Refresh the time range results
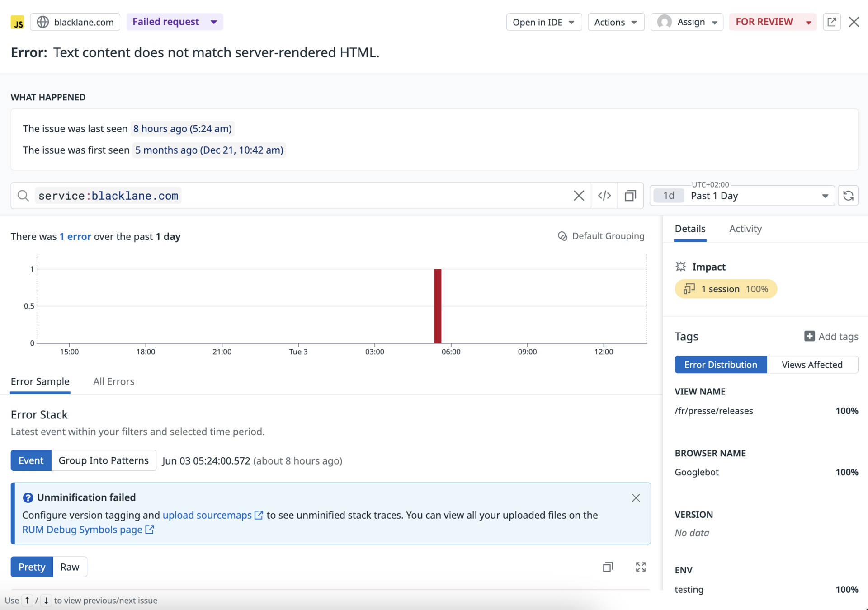 click(x=848, y=196)
